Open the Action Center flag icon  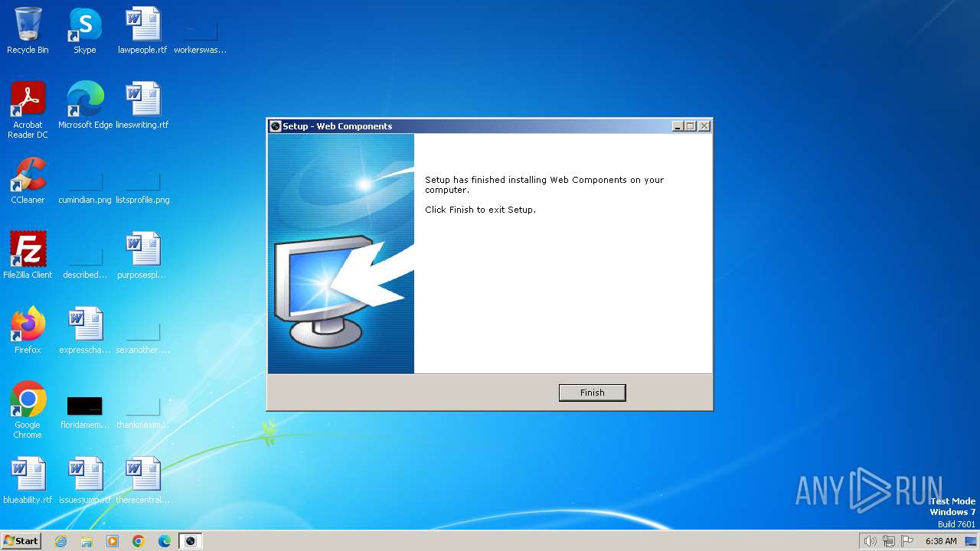point(907,541)
